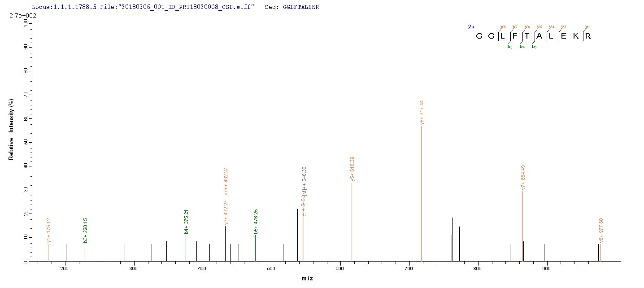This screenshot has height=288, width=644.
Task: Select the b4 marker below peptide sequence
Action: pyautogui.click(x=522, y=46)
